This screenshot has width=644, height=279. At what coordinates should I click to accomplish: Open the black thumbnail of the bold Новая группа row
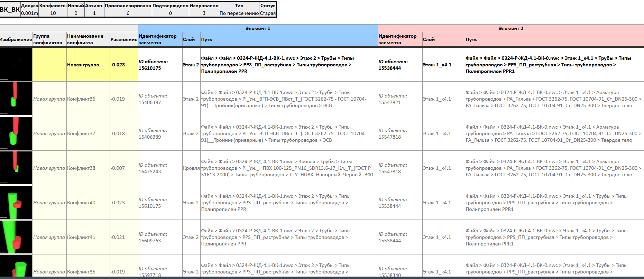click(x=16, y=64)
